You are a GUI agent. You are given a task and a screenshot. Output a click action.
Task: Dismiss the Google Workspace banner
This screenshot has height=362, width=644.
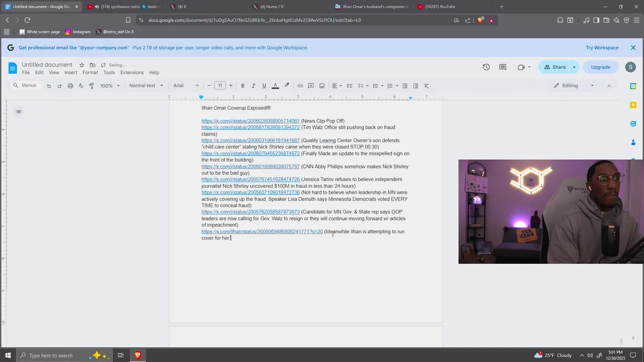click(633, 48)
